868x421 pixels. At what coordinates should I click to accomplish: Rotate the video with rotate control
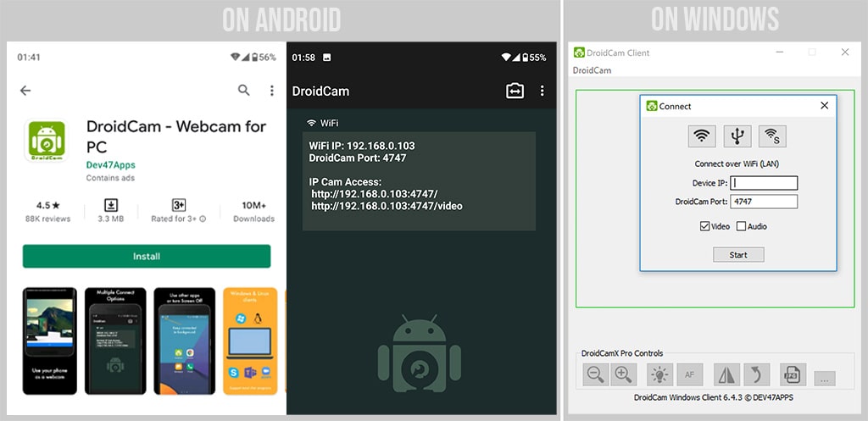coord(757,374)
